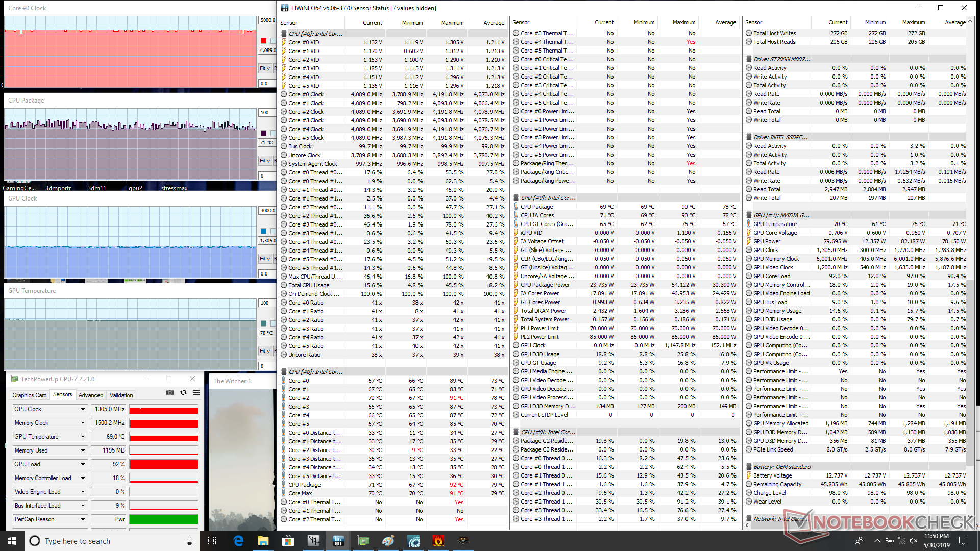Open the Windows Start menu
The image size is (980, 551).
click(12, 541)
